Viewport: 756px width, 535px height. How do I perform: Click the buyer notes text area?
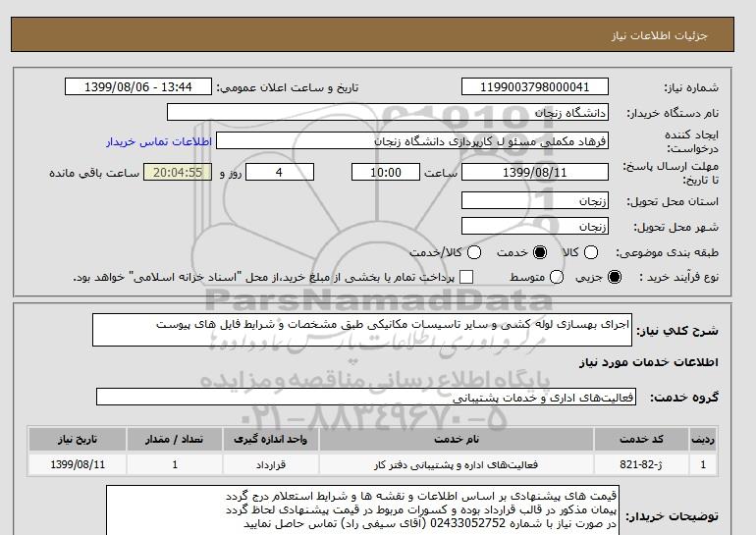[x=362, y=510]
